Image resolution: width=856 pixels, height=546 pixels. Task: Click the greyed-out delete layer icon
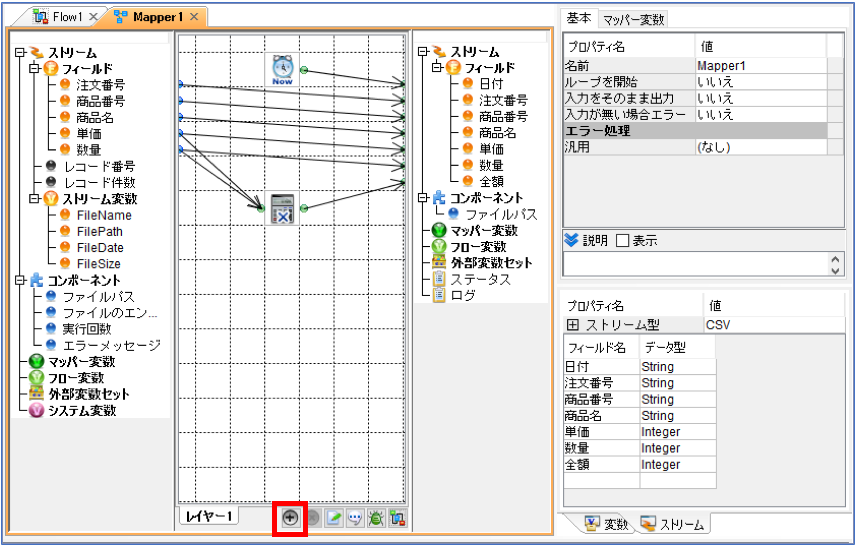pyautogui.click(x=312, y=518)
